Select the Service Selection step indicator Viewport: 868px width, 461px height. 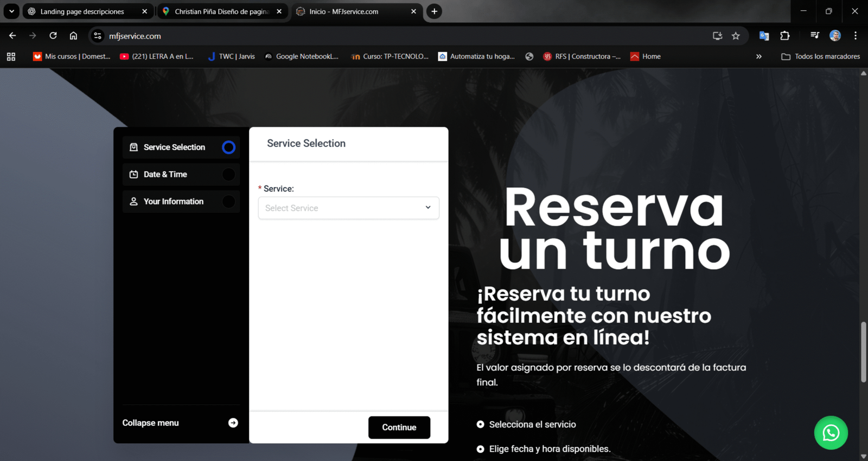228,148
